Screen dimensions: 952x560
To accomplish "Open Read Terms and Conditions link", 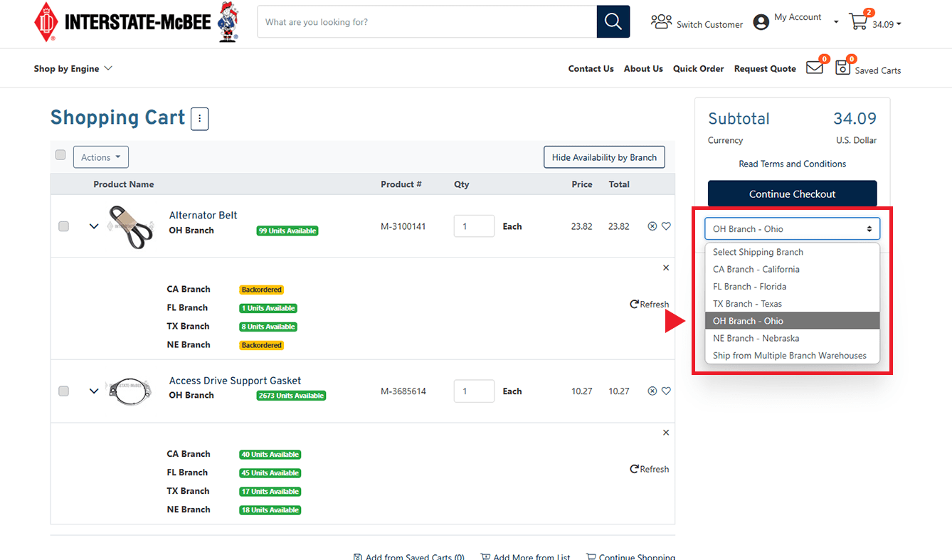I will [x=792, y=164].
